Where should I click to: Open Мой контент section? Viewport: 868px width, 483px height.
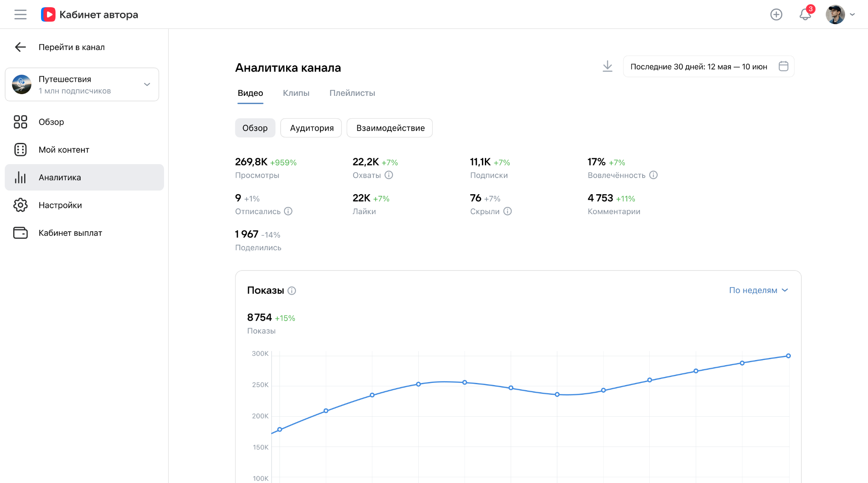tap(84, 150)
